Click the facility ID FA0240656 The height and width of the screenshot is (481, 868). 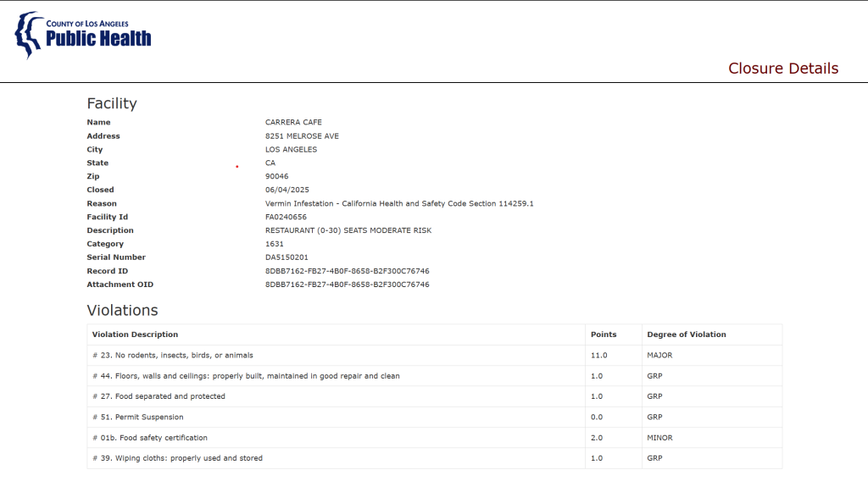(286, 217)
